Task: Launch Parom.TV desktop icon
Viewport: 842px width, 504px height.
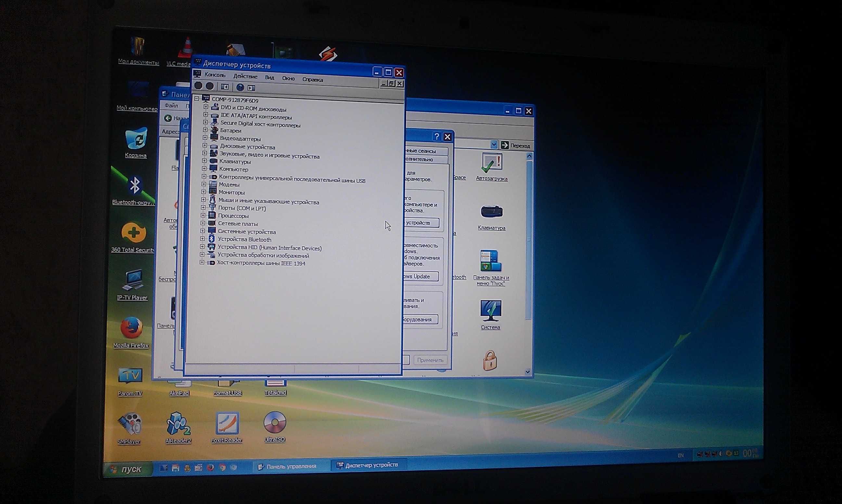Action: click(x=130, y=382)
